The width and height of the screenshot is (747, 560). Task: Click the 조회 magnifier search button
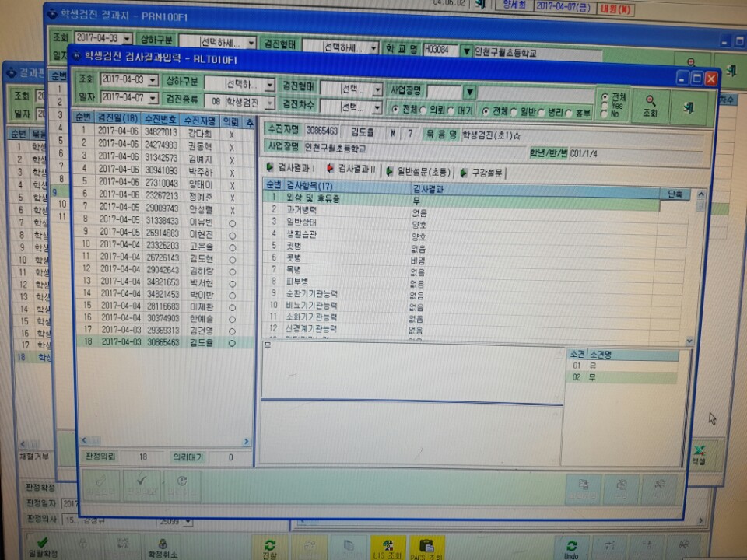651,106
